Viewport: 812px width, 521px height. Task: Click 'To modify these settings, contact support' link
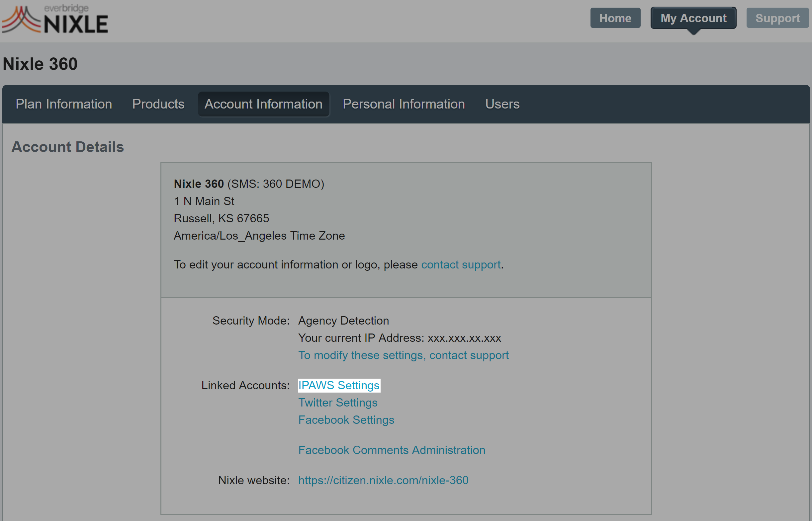pos(403,355)
